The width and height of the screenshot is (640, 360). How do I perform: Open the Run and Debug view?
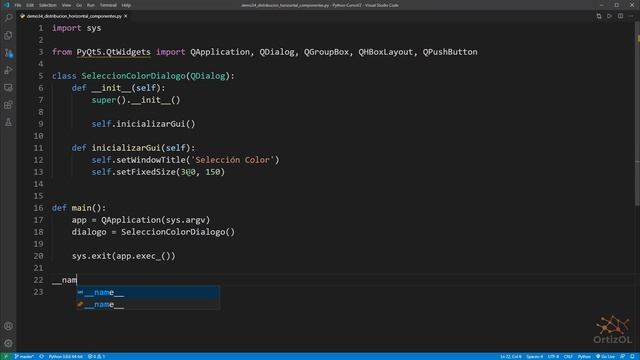tap(8, 70)
